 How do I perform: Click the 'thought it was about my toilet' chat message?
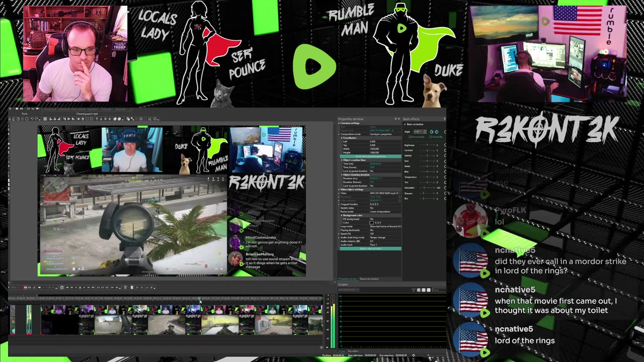[x=555, y=306]
